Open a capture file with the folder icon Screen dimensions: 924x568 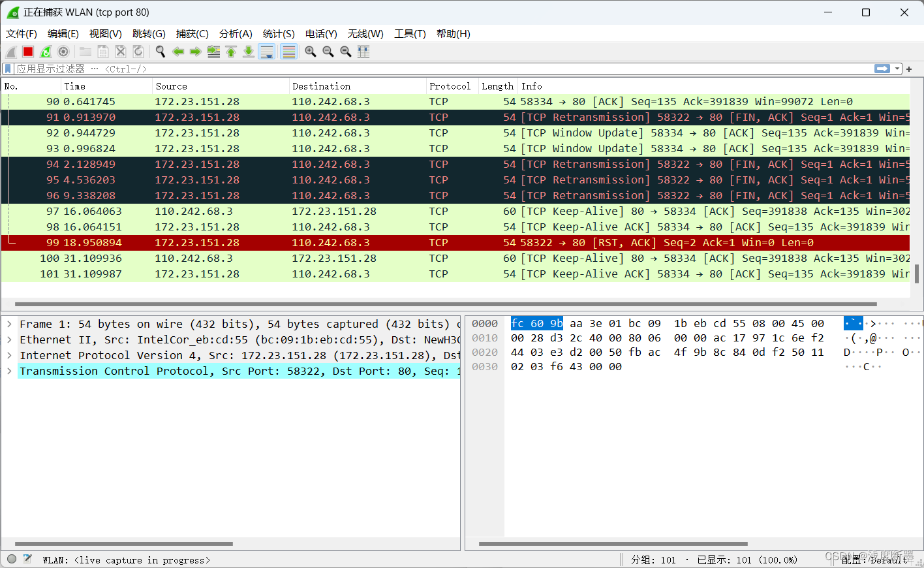pos(85,52)
